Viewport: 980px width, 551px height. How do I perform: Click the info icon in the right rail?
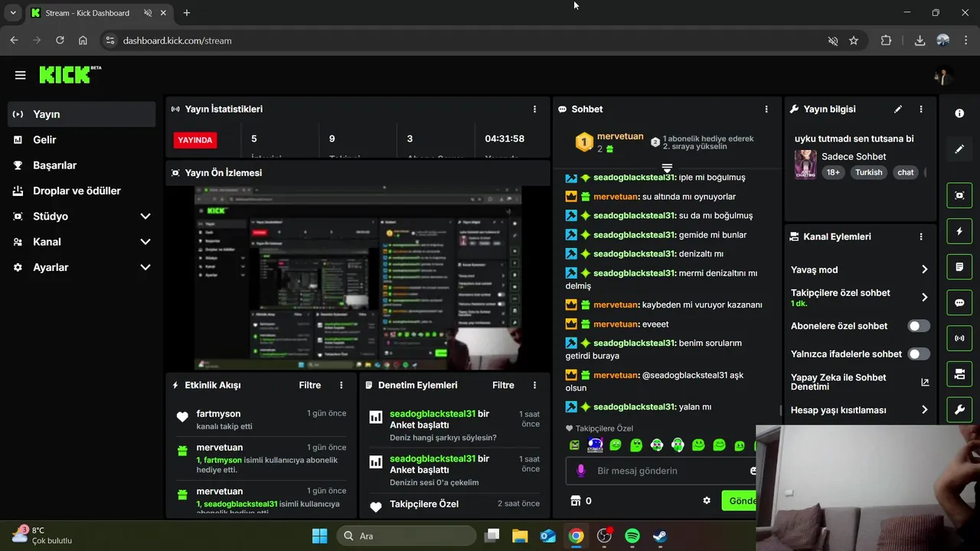[959, 113]
